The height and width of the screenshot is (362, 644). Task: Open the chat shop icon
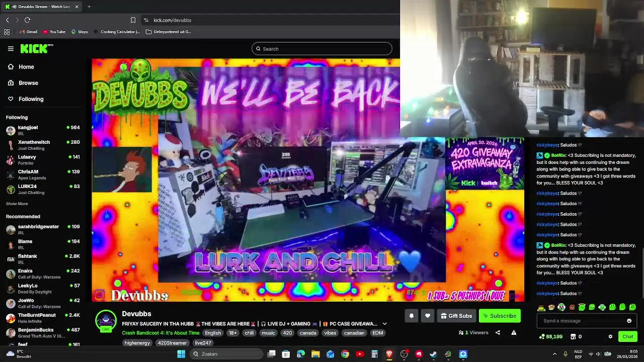point(573,336)
